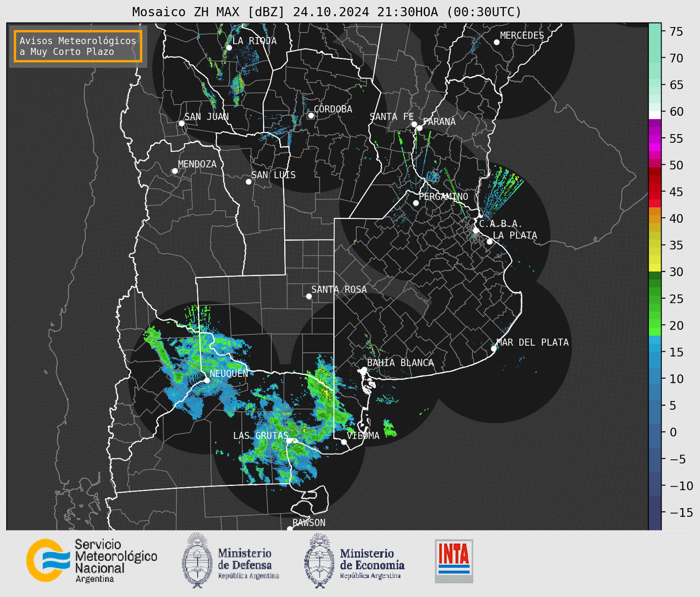This screenshot has width=700, height=597.
Task: Click the 70 tick label on the color scale
Action: click(x=676, y=58)
